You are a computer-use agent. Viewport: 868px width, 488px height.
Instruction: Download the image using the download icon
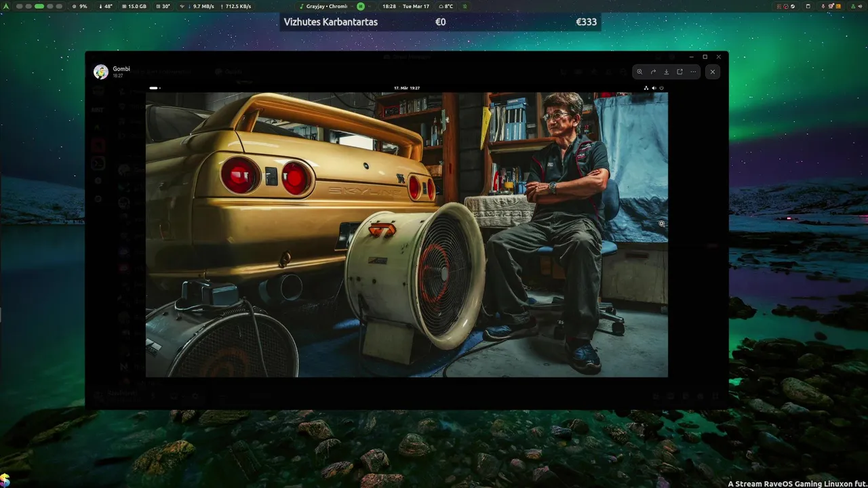[666, 71]
